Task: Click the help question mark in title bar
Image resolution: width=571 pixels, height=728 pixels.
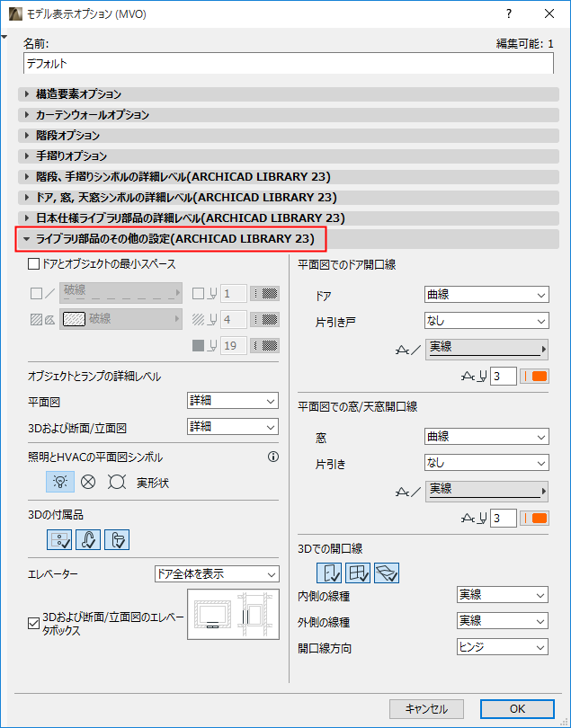Action: click(509, 13)
